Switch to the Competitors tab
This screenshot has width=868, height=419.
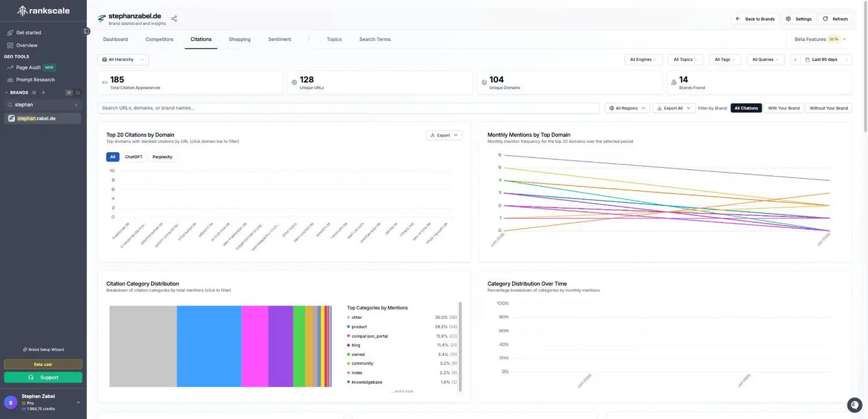(159, 39)
